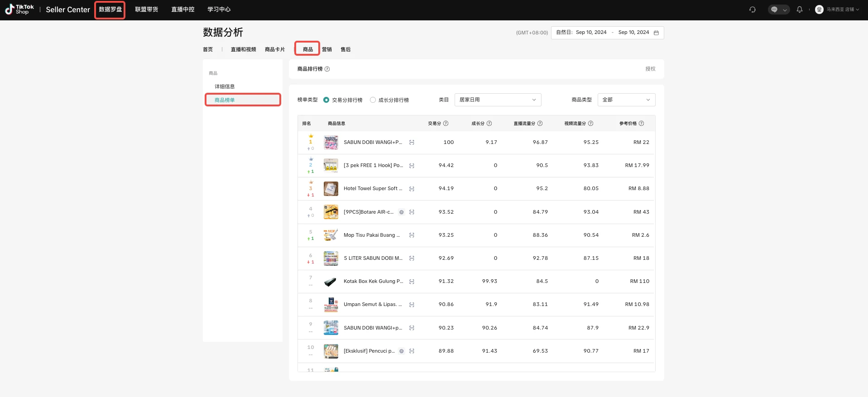Click the info icon beside 交易分 column
Screen dimensions: 868x397
click(446, 124)
